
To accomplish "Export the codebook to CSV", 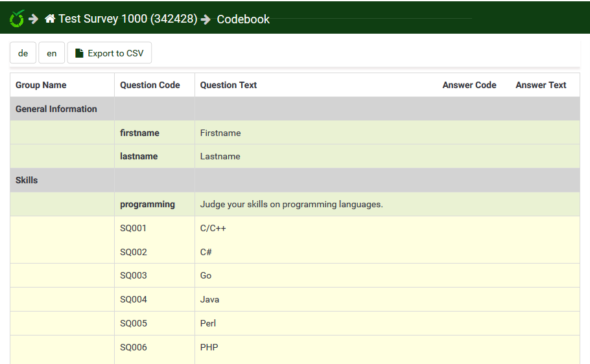I will [x=110, y=53].
